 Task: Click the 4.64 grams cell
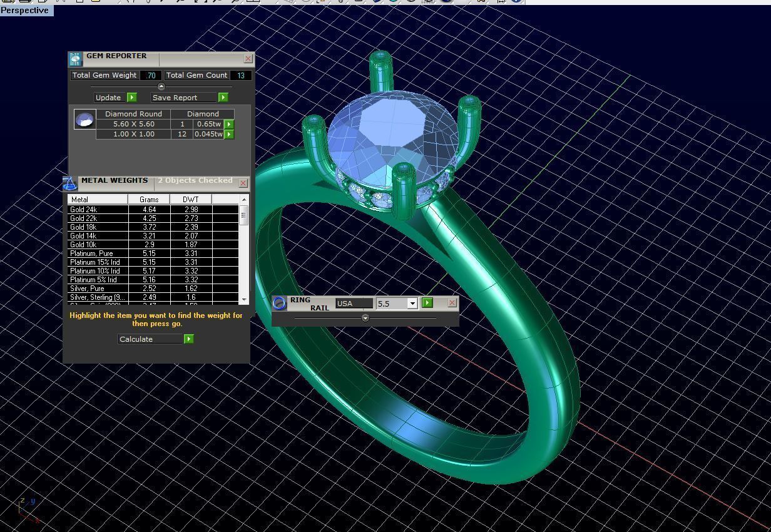149,210
